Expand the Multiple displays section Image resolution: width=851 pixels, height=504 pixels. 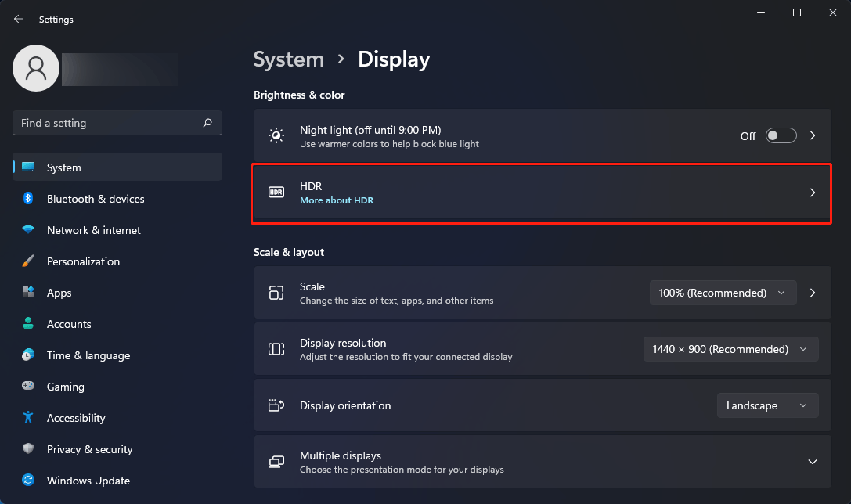click(813, 462)
